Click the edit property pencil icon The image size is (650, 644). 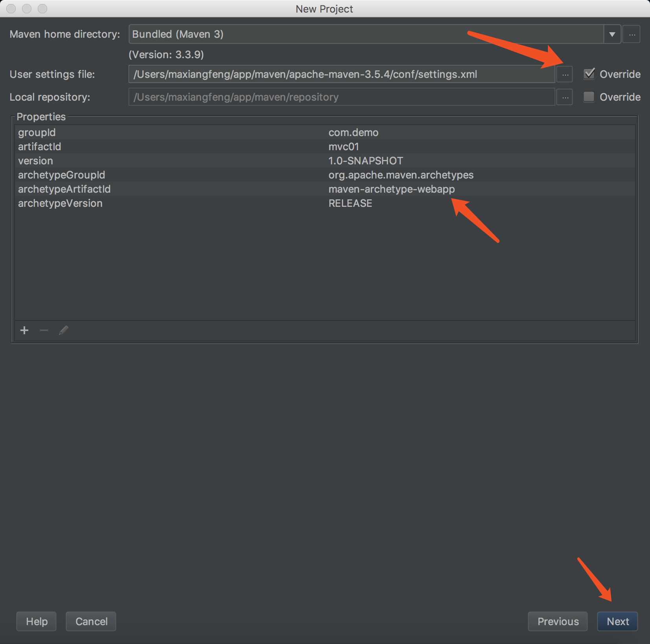point(64,330)
